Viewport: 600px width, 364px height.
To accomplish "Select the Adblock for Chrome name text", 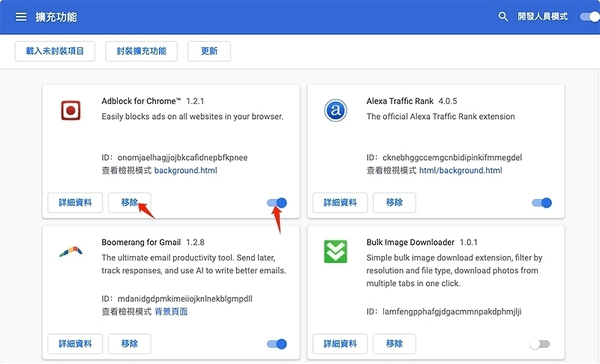I will click(x=141, y=101).
